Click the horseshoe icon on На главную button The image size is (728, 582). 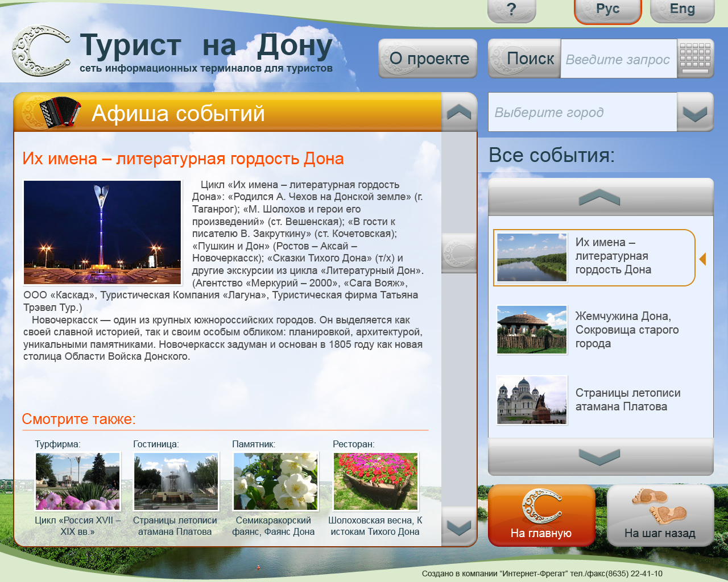(541, 505)
